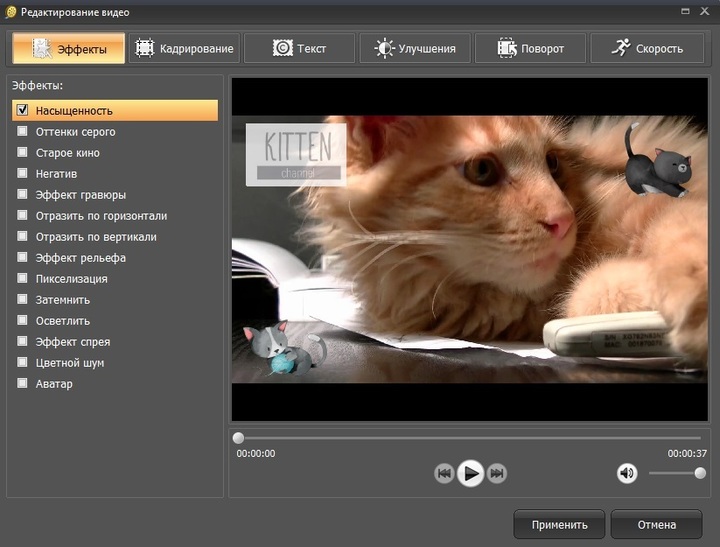Enable the Оттенки серого checkbox
Viewport: 720px width, 547px height.
pyautogui.click(x=22, y=131)
